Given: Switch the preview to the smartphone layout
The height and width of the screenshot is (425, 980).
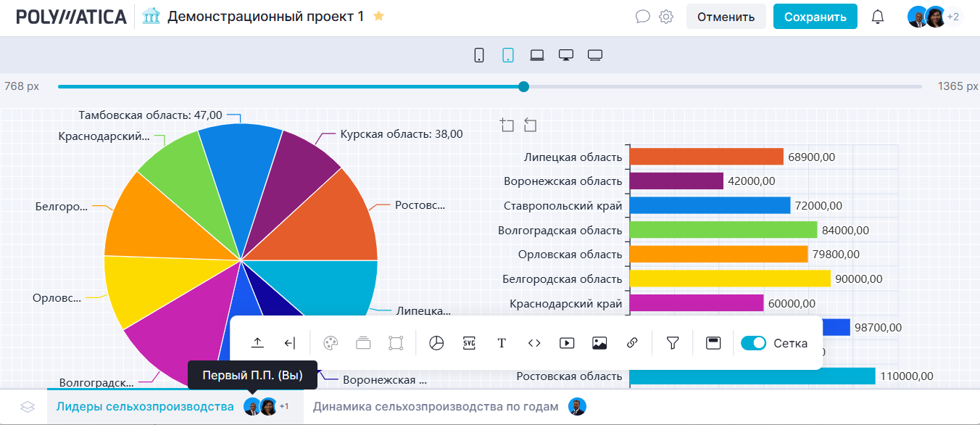Looking at the screenshot, I should (479, 55).
